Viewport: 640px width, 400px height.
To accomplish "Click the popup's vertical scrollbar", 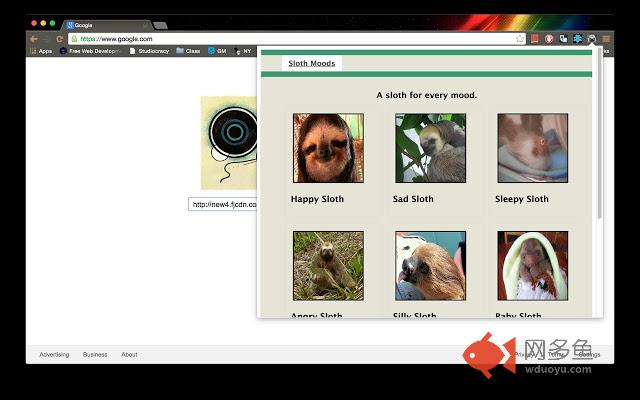I will point(599,133).
